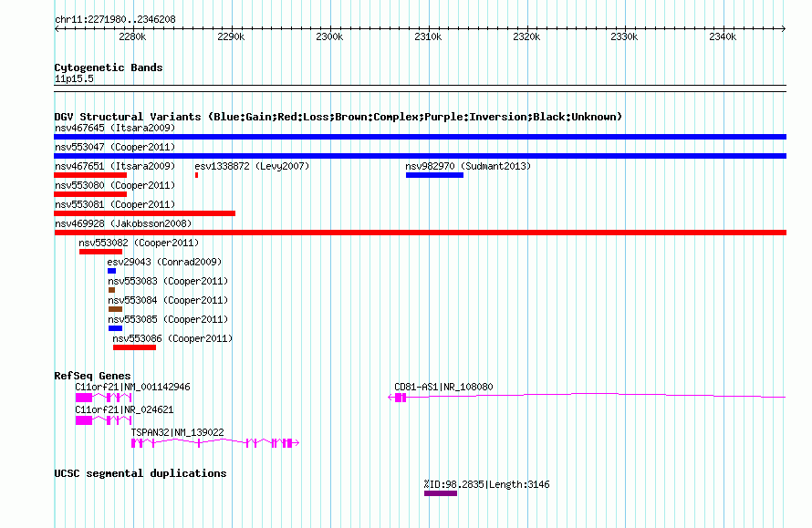Click the nsv467651 (Itsara2009) label text
The width and height of the screenshot is (812, 528).
click(x=115, y=166)
